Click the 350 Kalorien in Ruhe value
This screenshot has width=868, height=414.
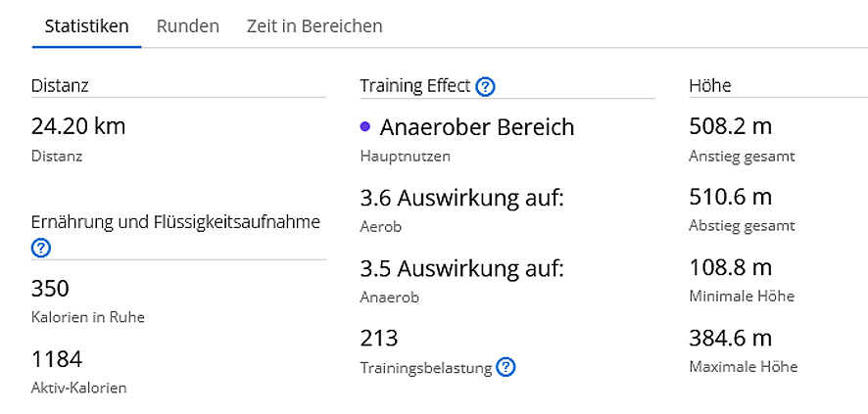(x=50, y=289)
